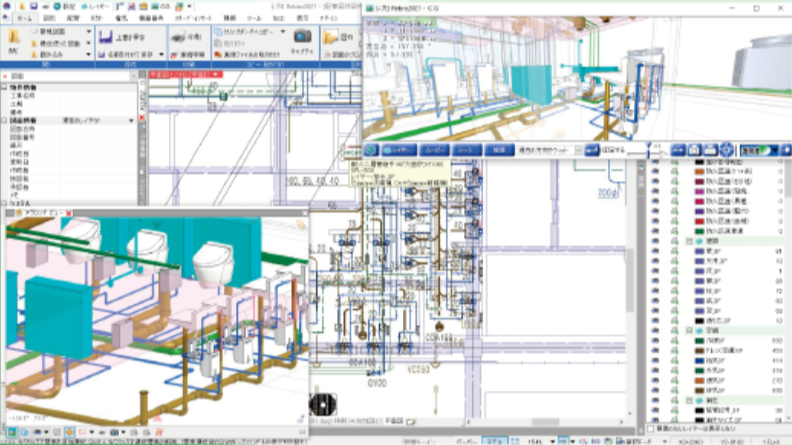Viewport: 792px width, 445px height.
Task: Open the 電気 ribbon tab
Action: point(121,18)
